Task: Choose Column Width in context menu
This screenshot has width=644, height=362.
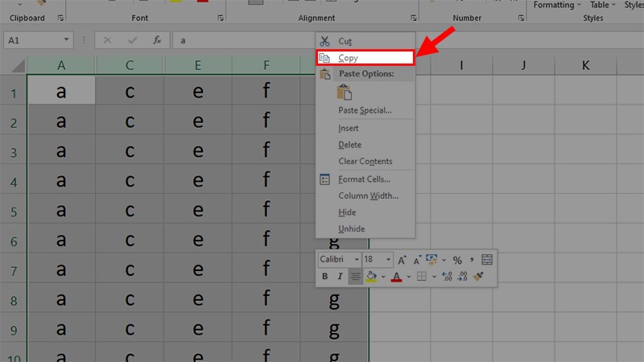Action: (x=369, y=195)
